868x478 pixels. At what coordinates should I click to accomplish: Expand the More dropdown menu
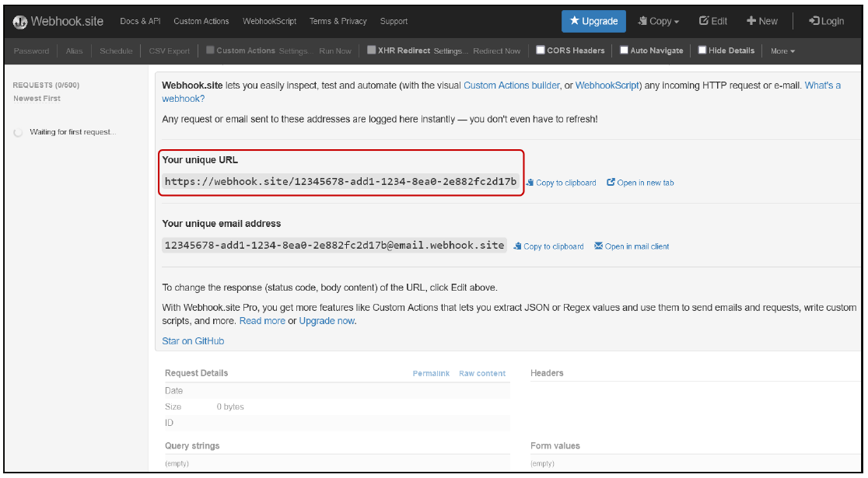tap(782, 51)
